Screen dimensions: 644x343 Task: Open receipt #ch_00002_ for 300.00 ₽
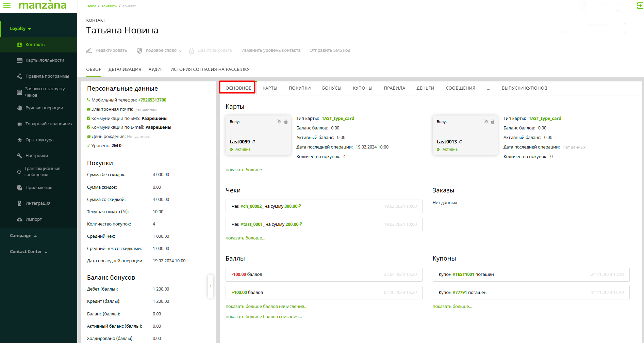[x=251, y=206]
